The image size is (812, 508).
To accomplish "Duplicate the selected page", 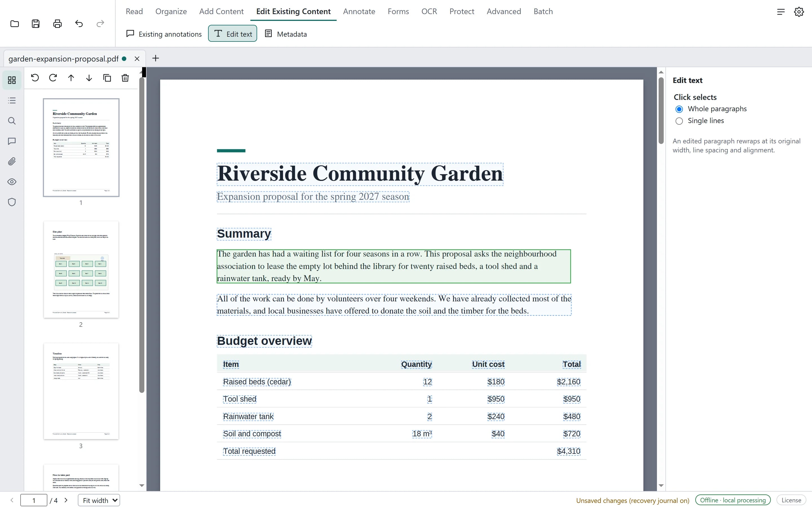I will (107, 78).
